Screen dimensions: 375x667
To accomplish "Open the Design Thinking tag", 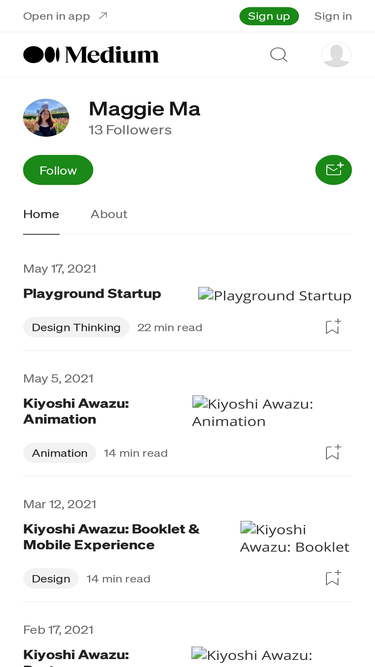I will [x=76, y=327].
